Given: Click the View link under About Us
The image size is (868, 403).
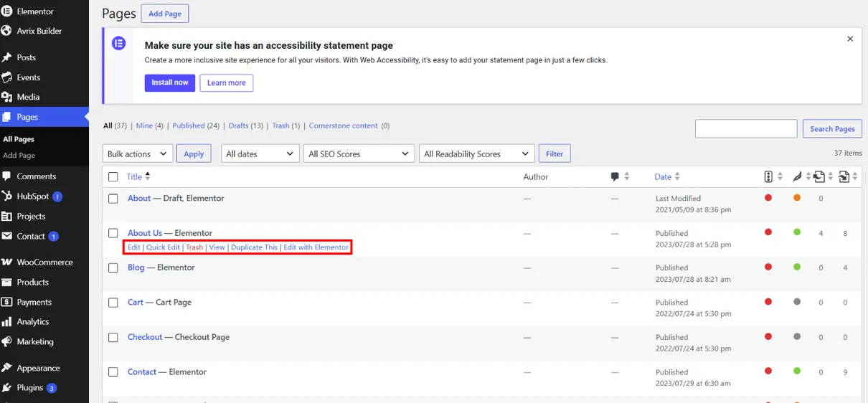Looking at the screenshot, I should [217, 247].
